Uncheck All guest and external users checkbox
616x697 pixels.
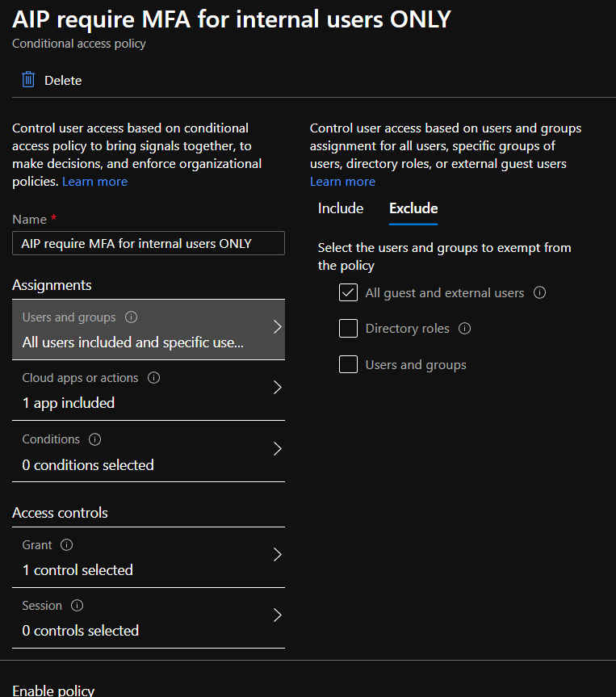pos(348,292)
